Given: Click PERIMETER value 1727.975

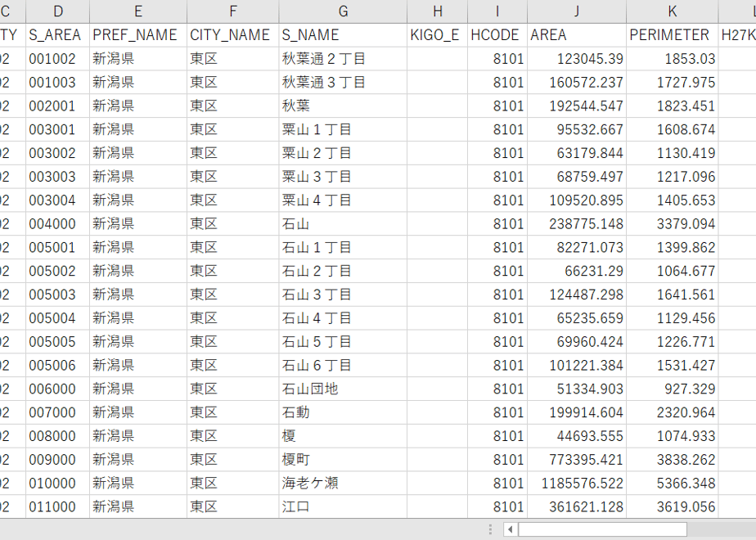Looking at the screenshot, I should (672, 83).
